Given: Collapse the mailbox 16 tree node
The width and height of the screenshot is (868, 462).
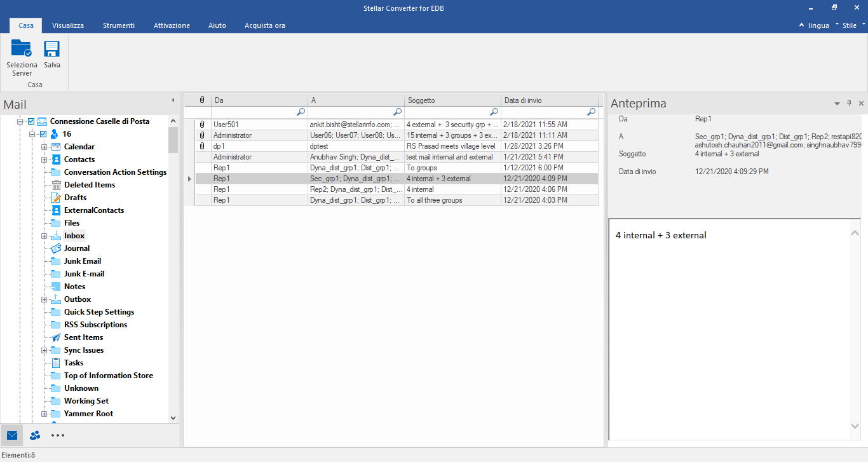Looking at the screenshot, I should pyautogui.click(x=32, y=134).
